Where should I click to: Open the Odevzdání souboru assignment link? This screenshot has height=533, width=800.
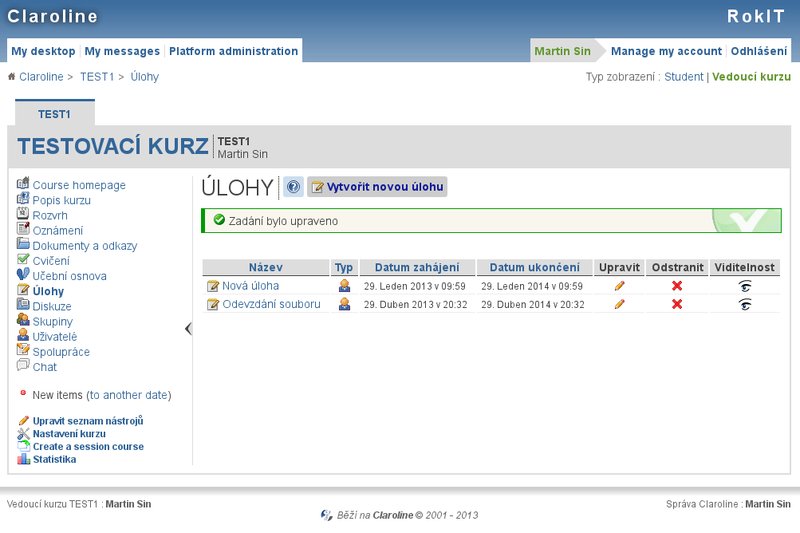[271, 304]
